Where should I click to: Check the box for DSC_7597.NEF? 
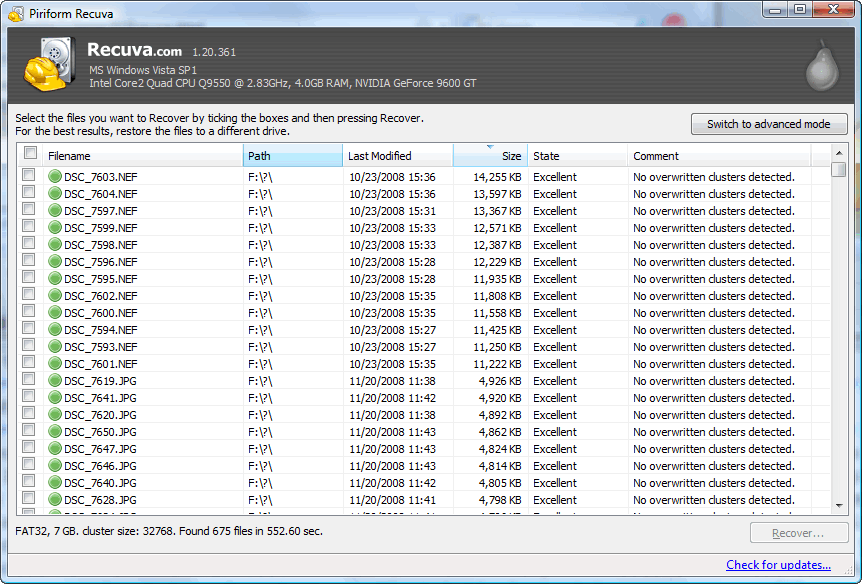tap(29, 209)
